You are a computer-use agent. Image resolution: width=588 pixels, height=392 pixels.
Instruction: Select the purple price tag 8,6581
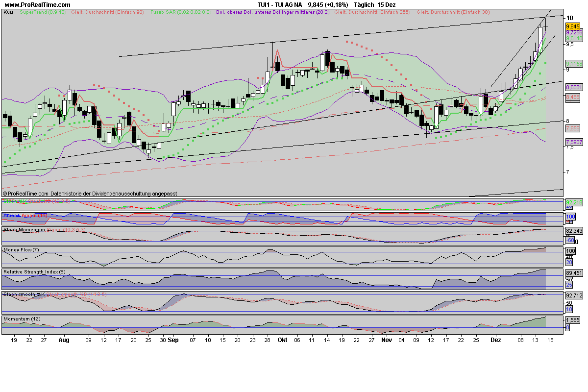point(574,87)
